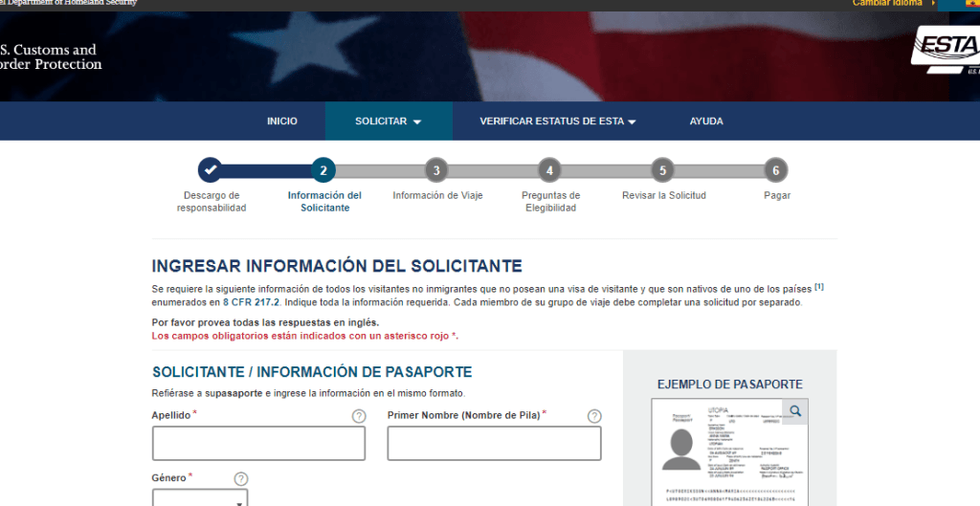Click footnote [1] reference link
980x506 pixels.
pos(819,286)
